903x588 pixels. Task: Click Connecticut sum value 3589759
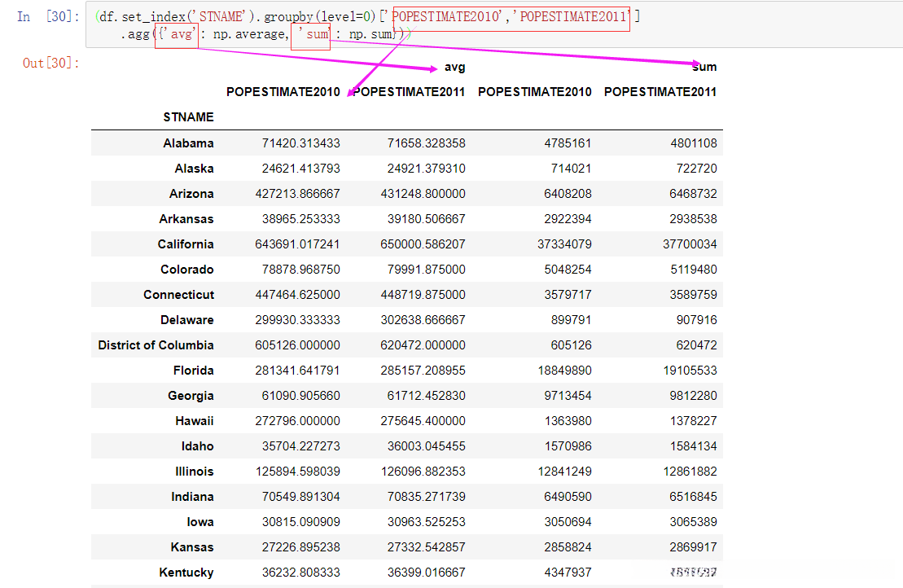tap(693, 295)
